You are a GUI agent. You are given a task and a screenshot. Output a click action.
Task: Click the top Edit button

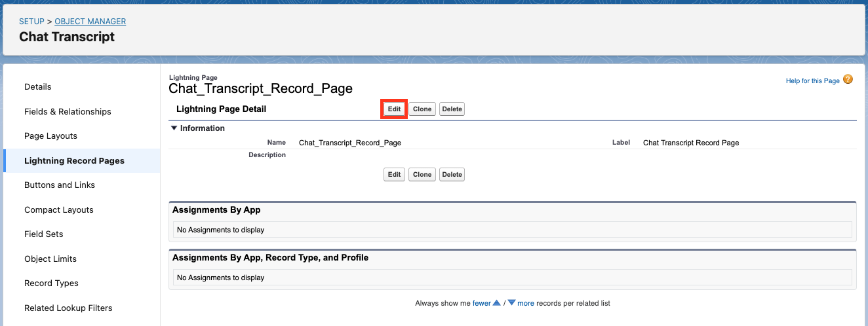coord(394,109)
